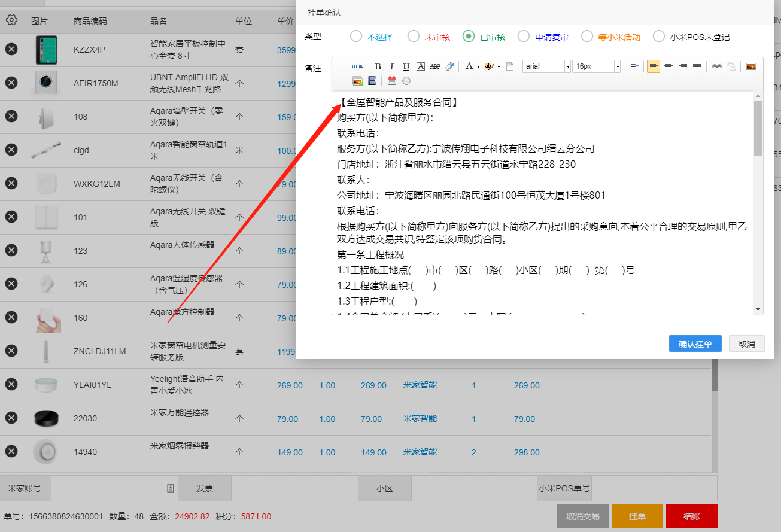This screenshot has width=781, height=532.
Task: Insert single image icon in editor
Action: (750, 66)
